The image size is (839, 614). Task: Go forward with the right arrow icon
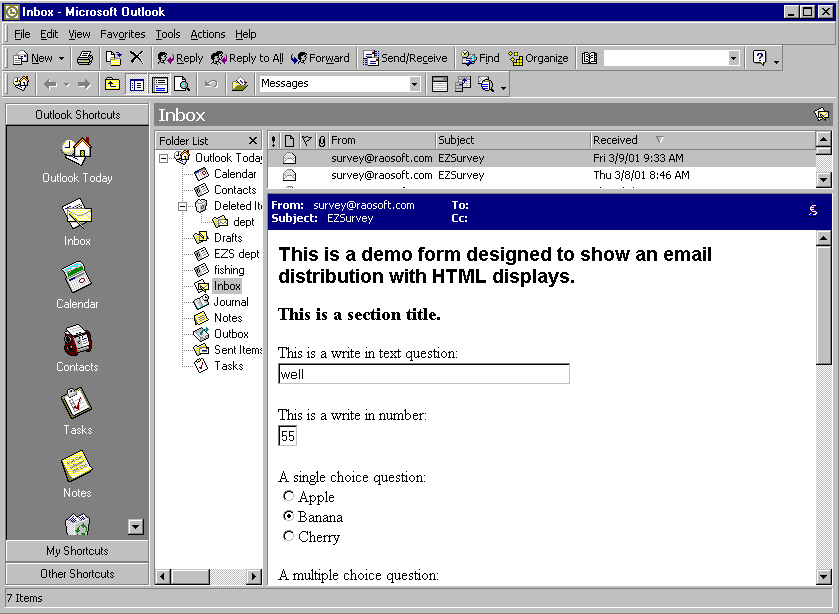click(x=84, y=84)
